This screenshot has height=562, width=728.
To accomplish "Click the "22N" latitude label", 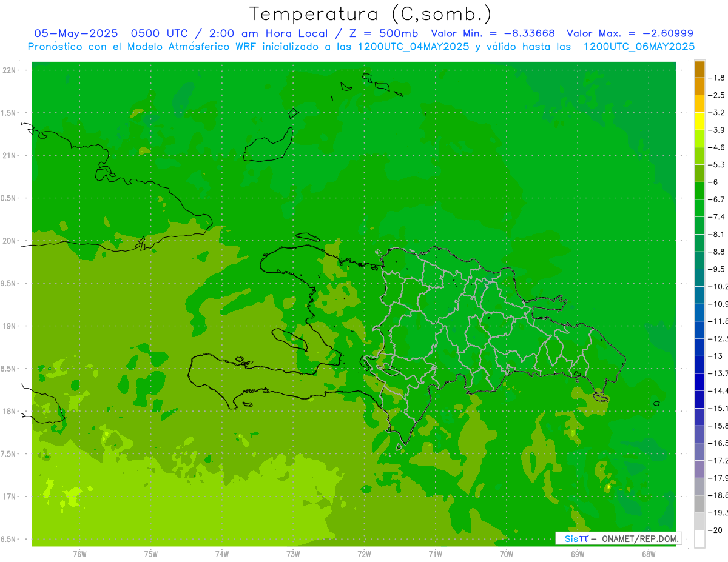I will tap(10, 70).
